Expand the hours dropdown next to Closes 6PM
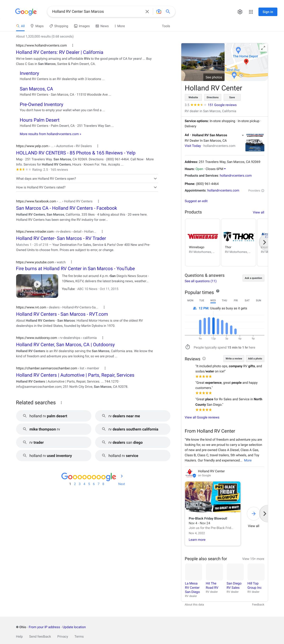284x644 pixels. point(225,169)
